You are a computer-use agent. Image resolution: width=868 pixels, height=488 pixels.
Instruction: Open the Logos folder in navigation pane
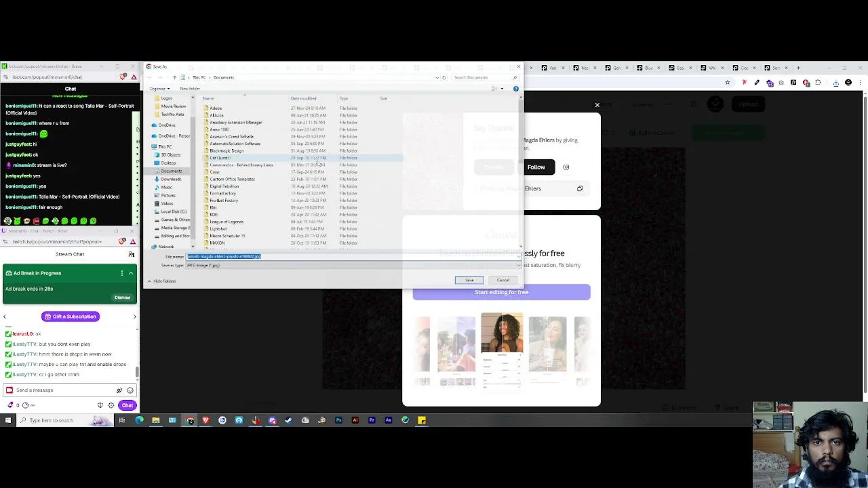tap(166, 98)
